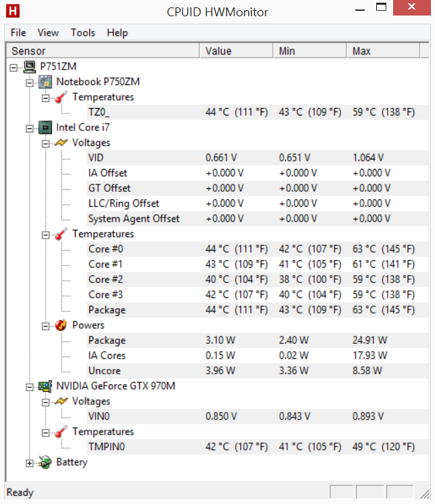This screenshot has height=504, width=435.
Task: Click the HWMonitor red H app icon
Action: 13,11
